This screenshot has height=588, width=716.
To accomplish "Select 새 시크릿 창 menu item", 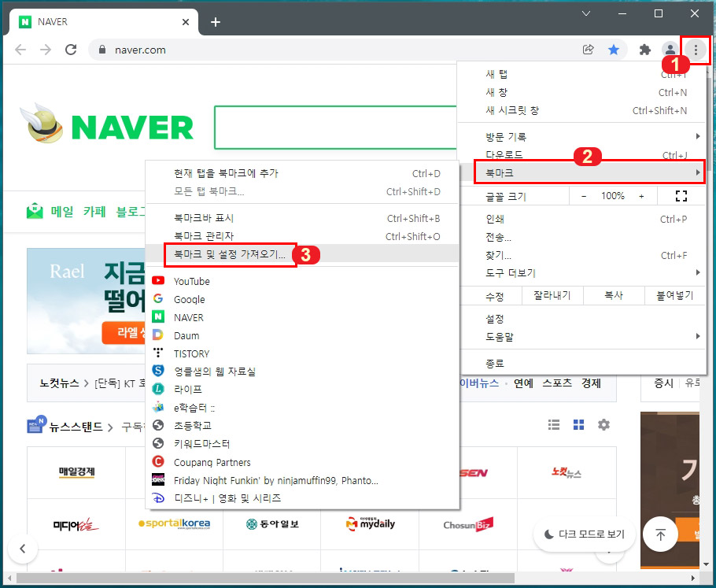I will (582, 110).
